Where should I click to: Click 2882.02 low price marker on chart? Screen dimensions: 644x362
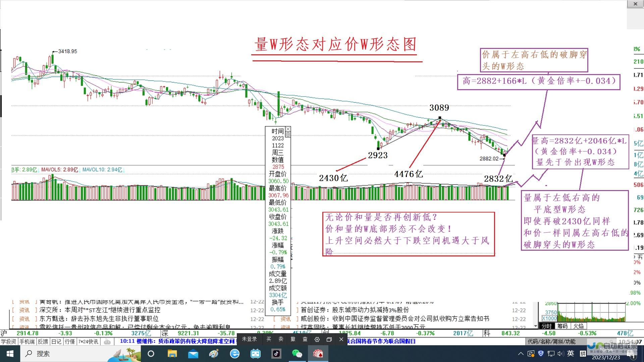pyautogui.click(x=489, y=159)
